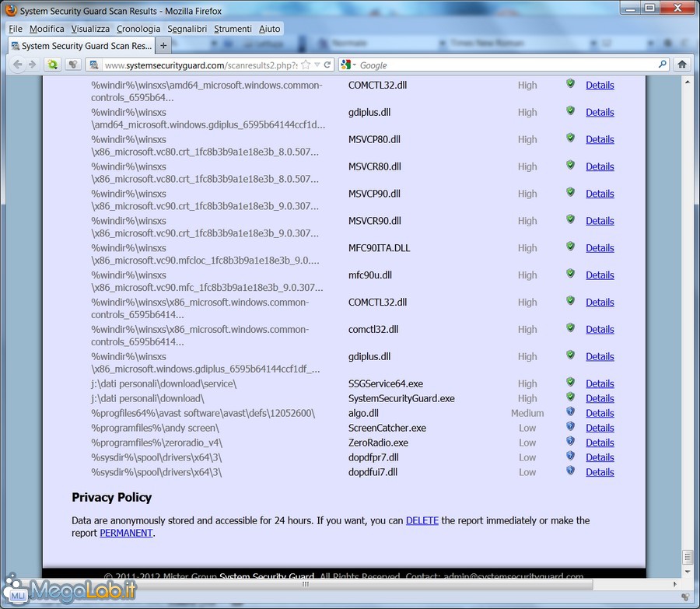700x609 pixels.
Task: Click the site identity icon in address bar
Action: (x=94, y=65)
